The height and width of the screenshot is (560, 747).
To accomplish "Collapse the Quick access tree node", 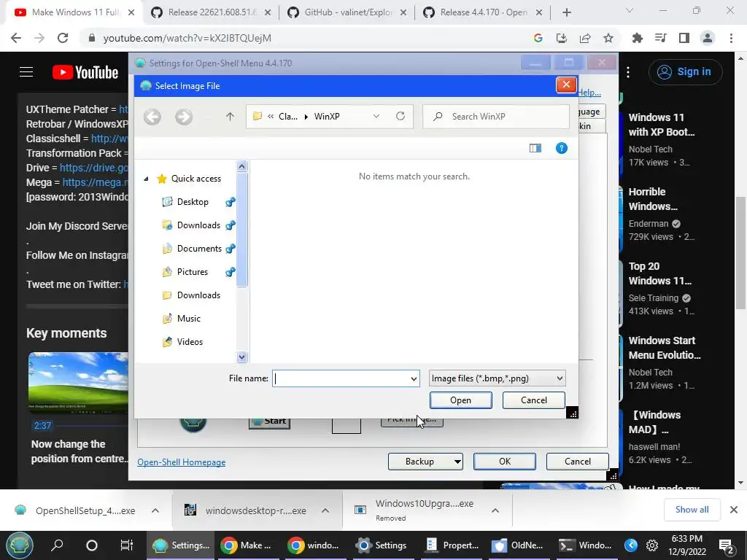I will pos(146,179).
